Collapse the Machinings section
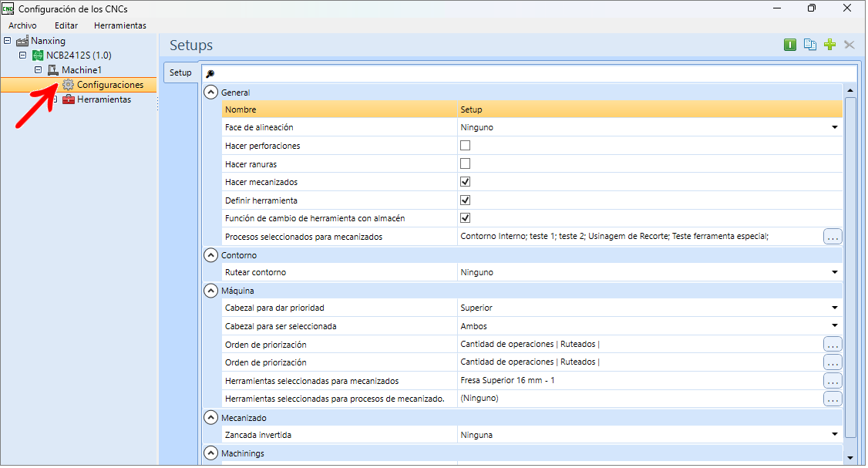The image size is (868, 468). 211,453
